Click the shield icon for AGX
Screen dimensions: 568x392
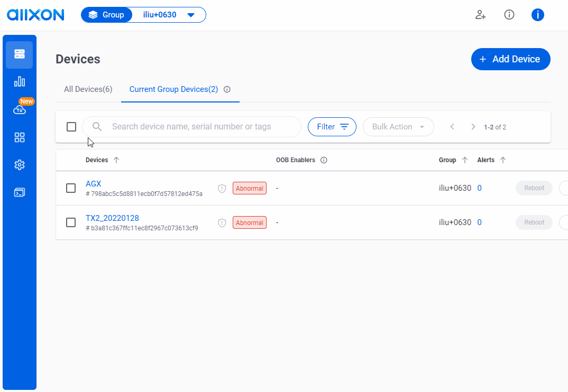pyautogui.click(x=222, y=188)
